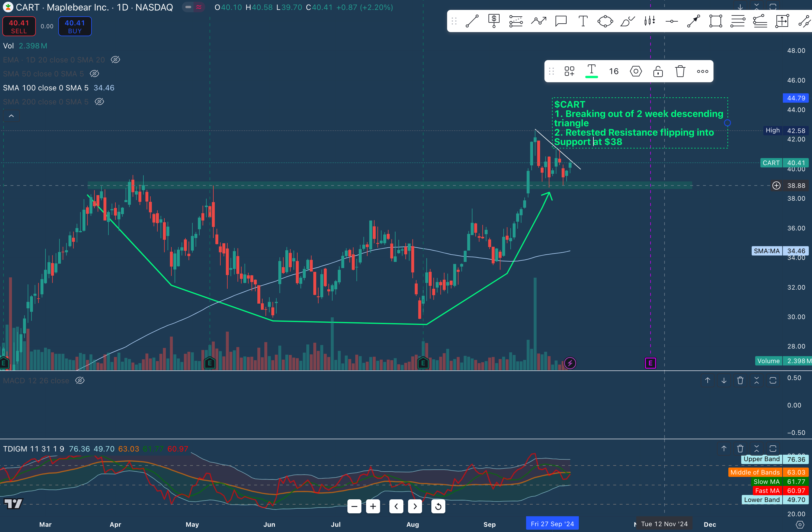The image size is (812, 532).
Task: Zoom out the chart
Action: (x=354, y=506)
